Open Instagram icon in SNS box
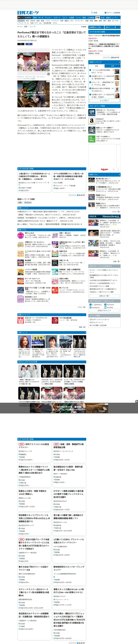The image size is (138, 644). tap(91, 308)
